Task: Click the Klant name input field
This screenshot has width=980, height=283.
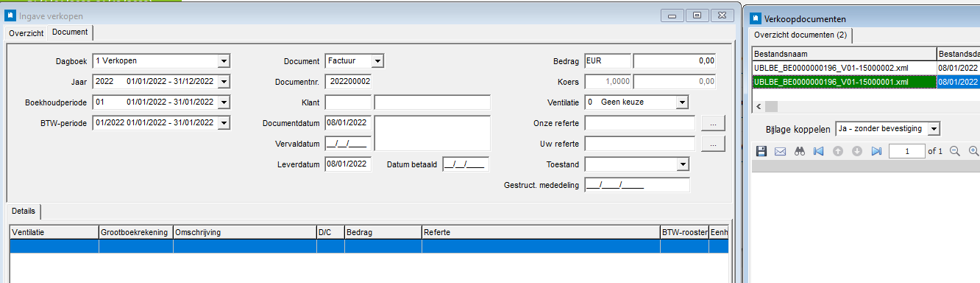Action: (433, 102)
